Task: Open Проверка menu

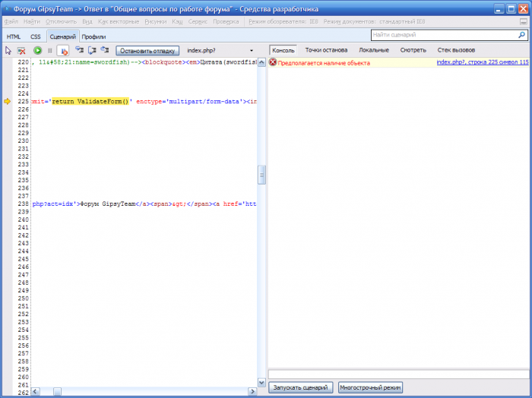Action: [x=226, y=22]
